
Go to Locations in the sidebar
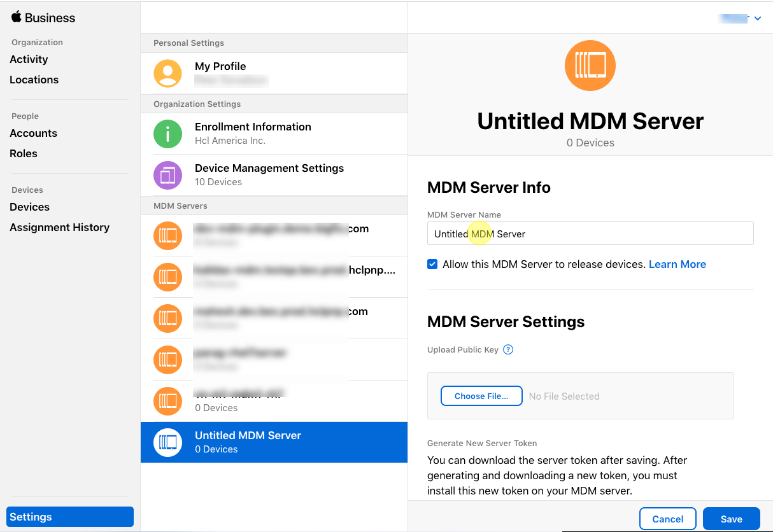click(x=34, y=80)
